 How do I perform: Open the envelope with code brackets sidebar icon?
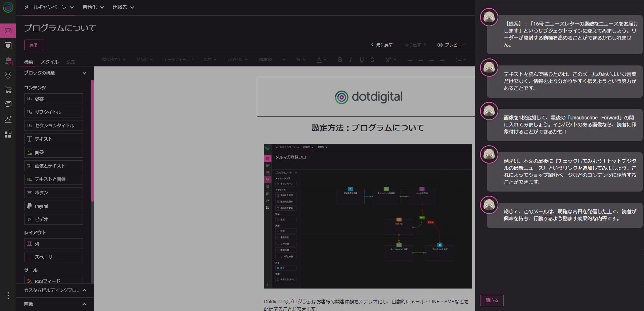tap(8, 75)
